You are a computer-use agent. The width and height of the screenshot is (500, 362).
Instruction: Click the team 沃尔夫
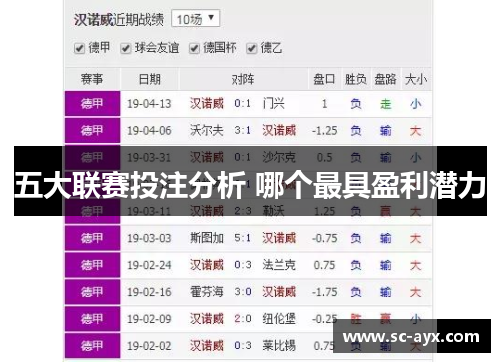pos(207,130)
